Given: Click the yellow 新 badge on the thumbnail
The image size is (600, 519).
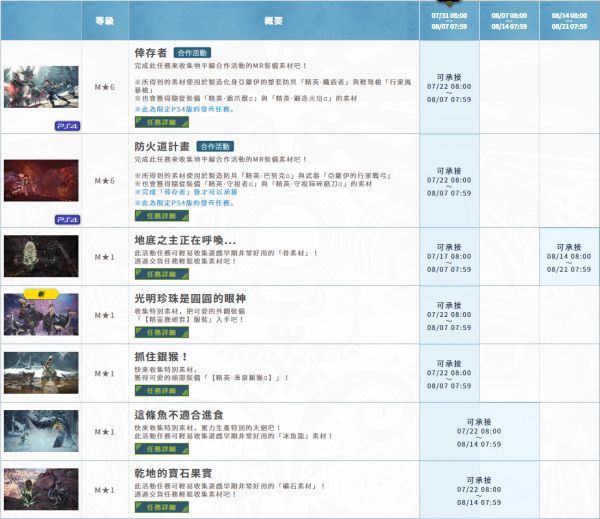Looking at the screenshot, I should point(41,294).
